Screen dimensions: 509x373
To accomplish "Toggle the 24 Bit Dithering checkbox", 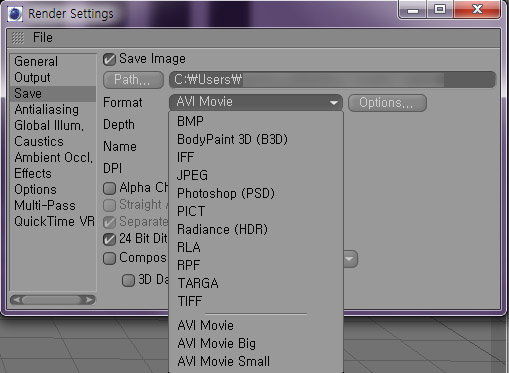I will tap(109, 239).
